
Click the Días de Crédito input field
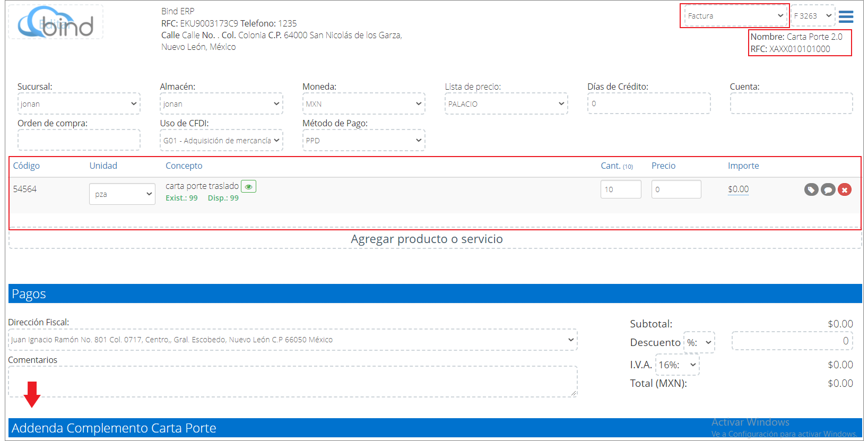[x=649, y=103]
